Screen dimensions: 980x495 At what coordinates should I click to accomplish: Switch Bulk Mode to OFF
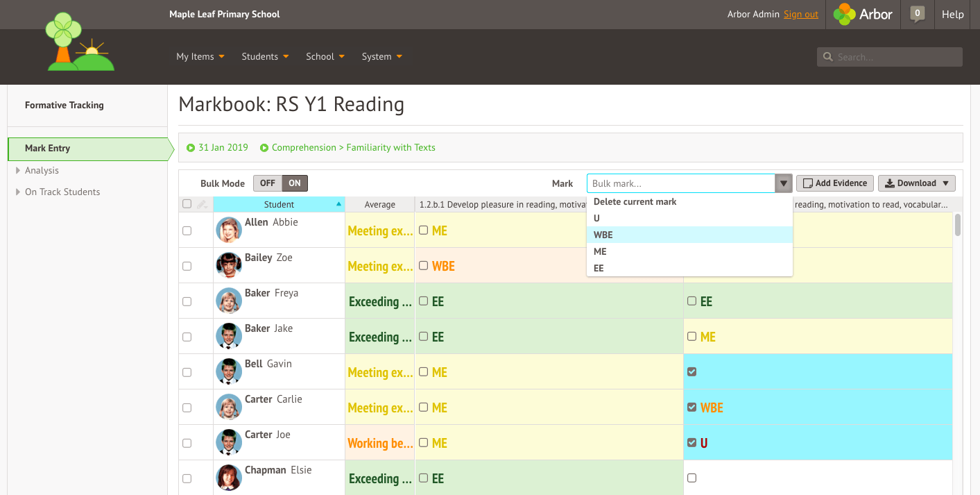[x=267, y=183]
